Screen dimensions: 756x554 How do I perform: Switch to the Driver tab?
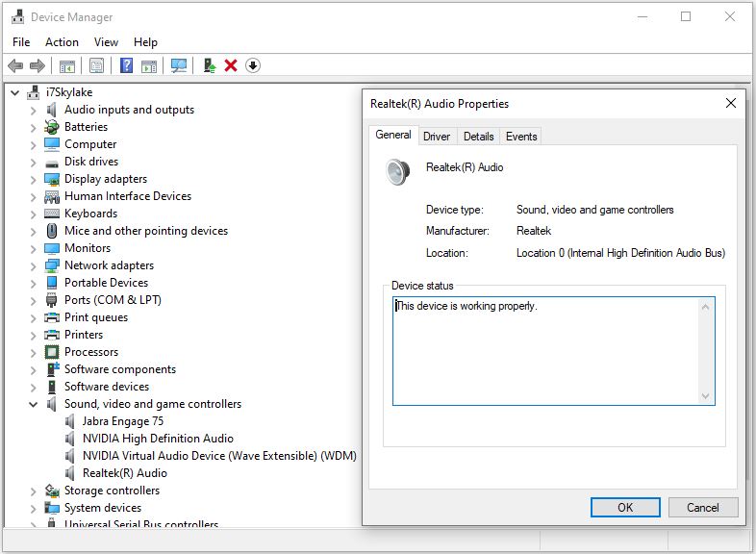tap(437, 137)
